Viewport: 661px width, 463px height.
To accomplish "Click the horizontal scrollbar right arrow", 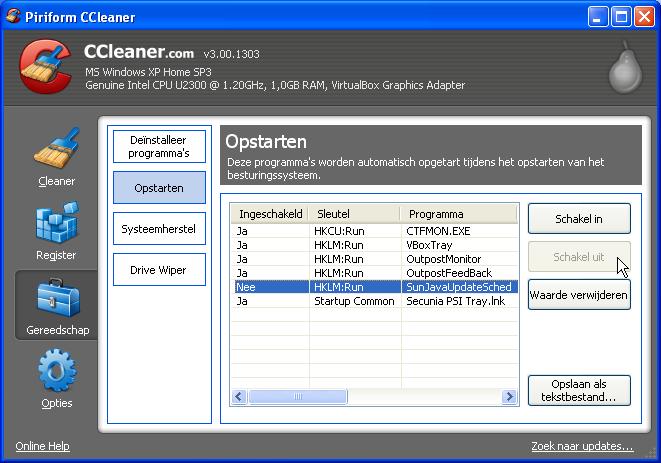I will tap(510, 397).
